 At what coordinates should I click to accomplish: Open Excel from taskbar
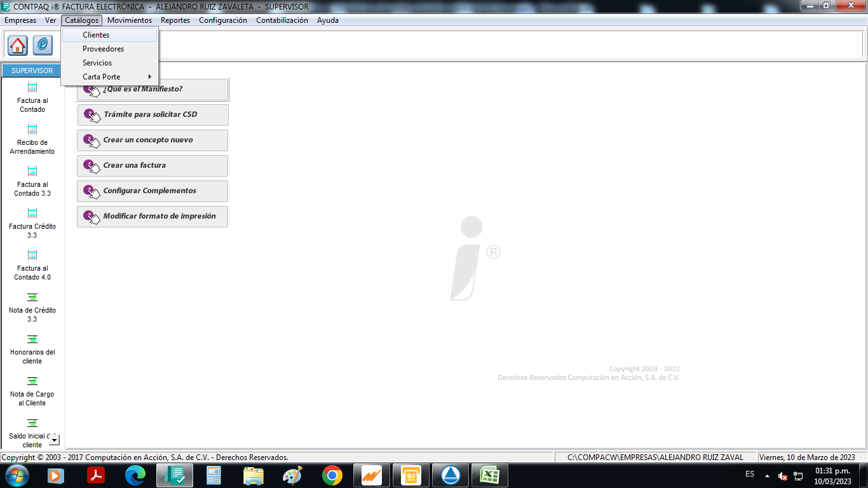tap(489, 475)
